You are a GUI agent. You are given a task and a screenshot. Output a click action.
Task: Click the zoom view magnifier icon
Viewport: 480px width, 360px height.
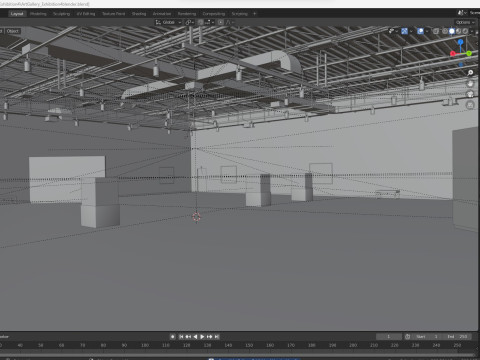[470, 73]
